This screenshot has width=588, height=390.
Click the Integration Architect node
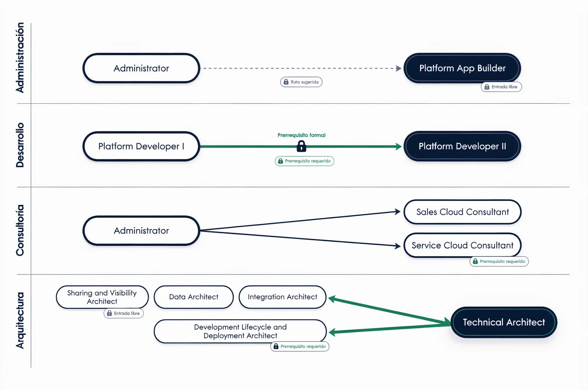pos(282,297)
